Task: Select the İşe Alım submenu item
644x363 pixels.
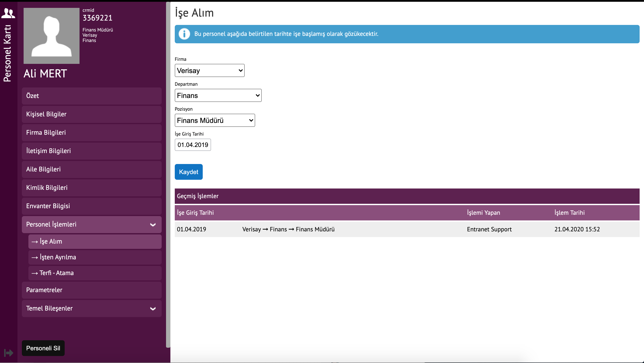Action: pos(95,242)
